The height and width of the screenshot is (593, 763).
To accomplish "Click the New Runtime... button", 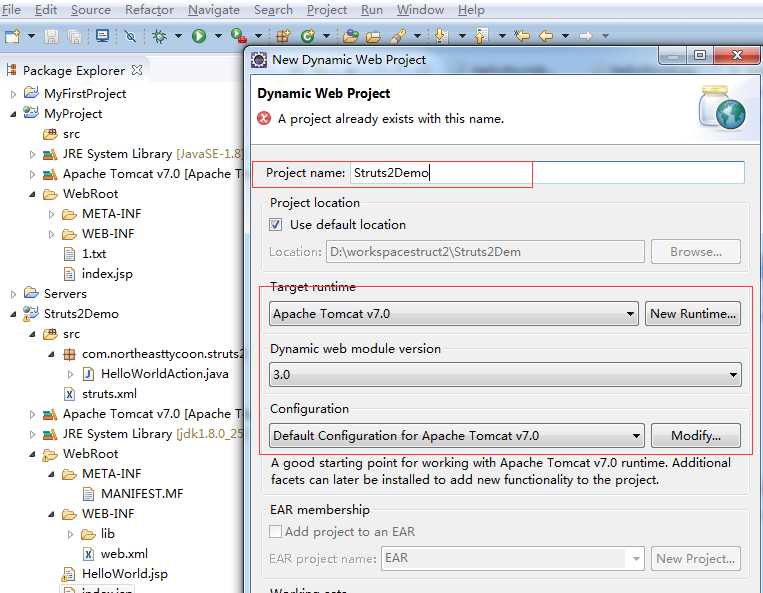I will coord(693,314).
